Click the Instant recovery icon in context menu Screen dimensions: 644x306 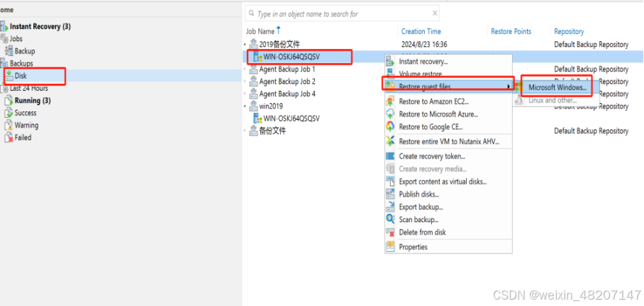click(x=390, y=62)
